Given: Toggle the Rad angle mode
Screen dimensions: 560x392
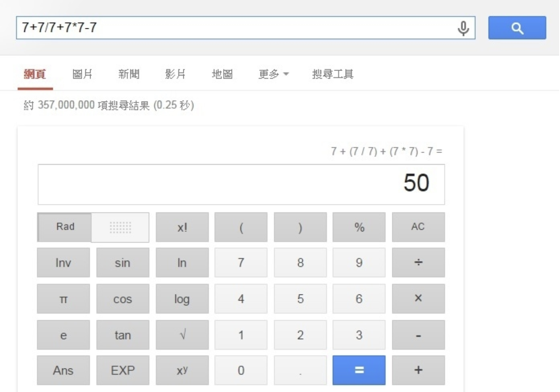Looking at the screenshot, I should click(65, 227).
